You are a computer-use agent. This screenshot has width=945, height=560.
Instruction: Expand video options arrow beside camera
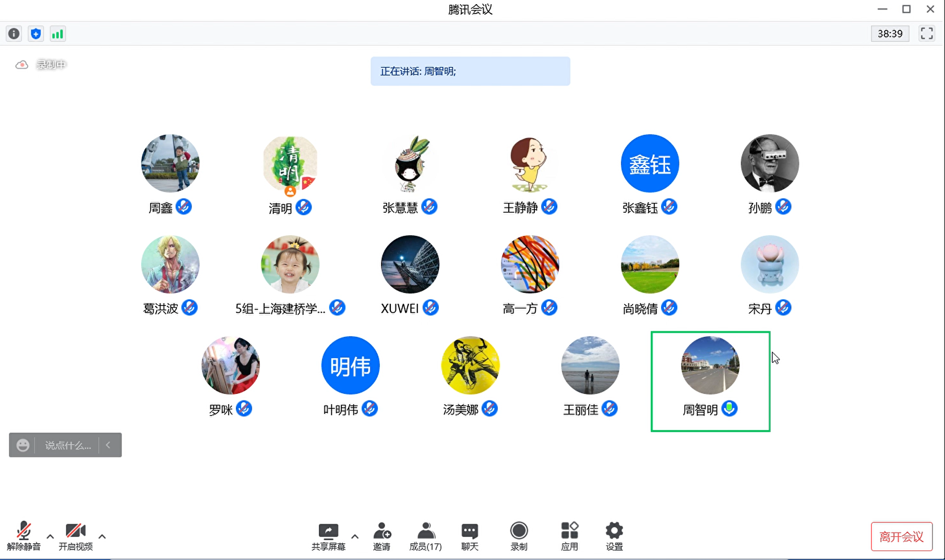click(x=102, y=536)
